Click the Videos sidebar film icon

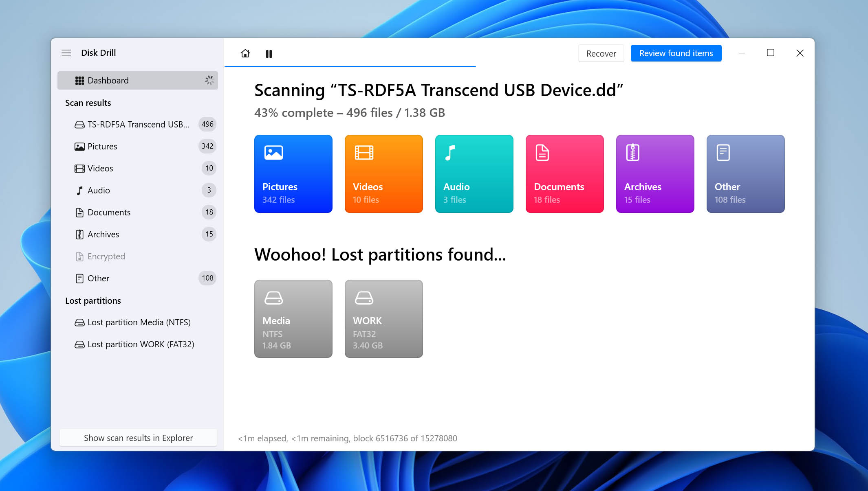pos(79,169)
